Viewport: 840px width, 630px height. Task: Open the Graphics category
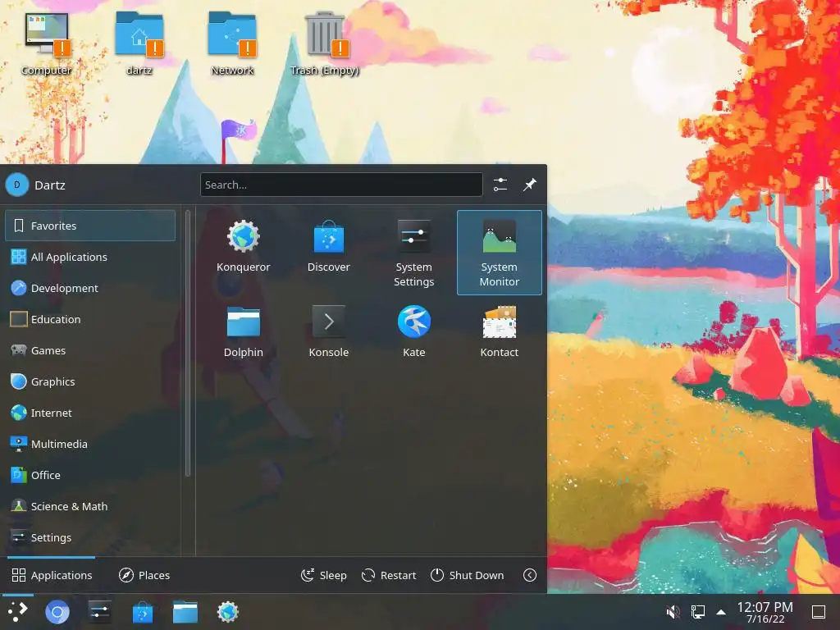[90, 381]
